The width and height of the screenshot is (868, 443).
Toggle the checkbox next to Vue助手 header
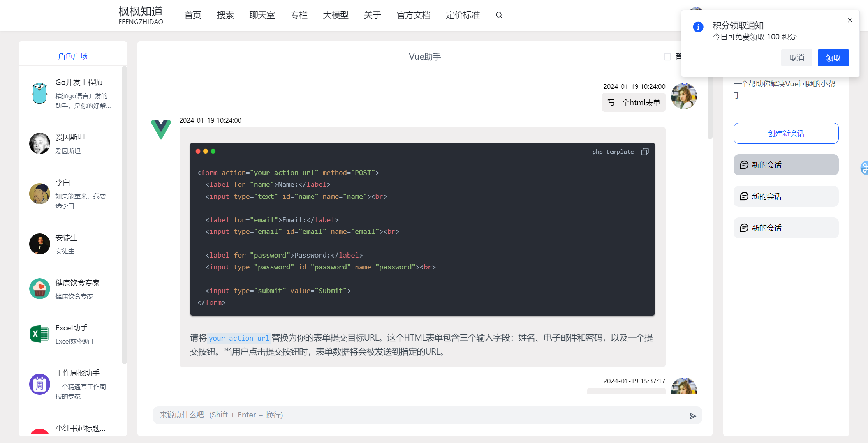[x=667, y=57]
